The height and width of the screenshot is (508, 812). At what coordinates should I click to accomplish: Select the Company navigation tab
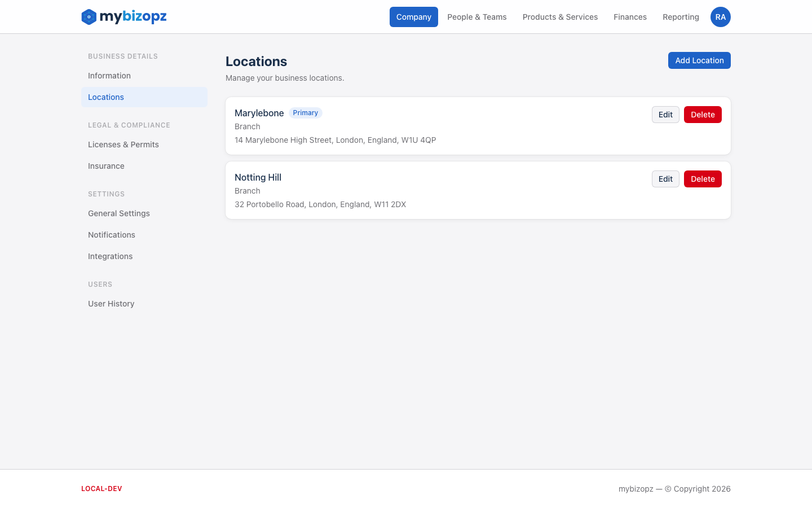pos(413,17)
